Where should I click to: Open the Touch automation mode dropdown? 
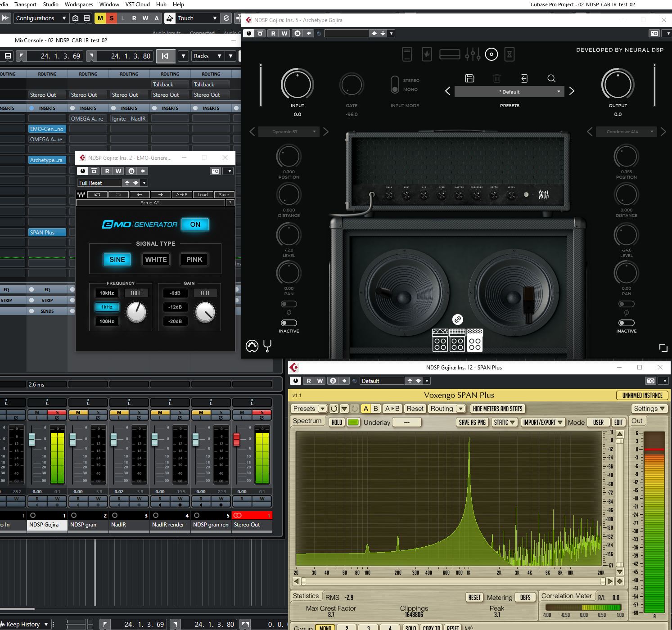point(197,18)
